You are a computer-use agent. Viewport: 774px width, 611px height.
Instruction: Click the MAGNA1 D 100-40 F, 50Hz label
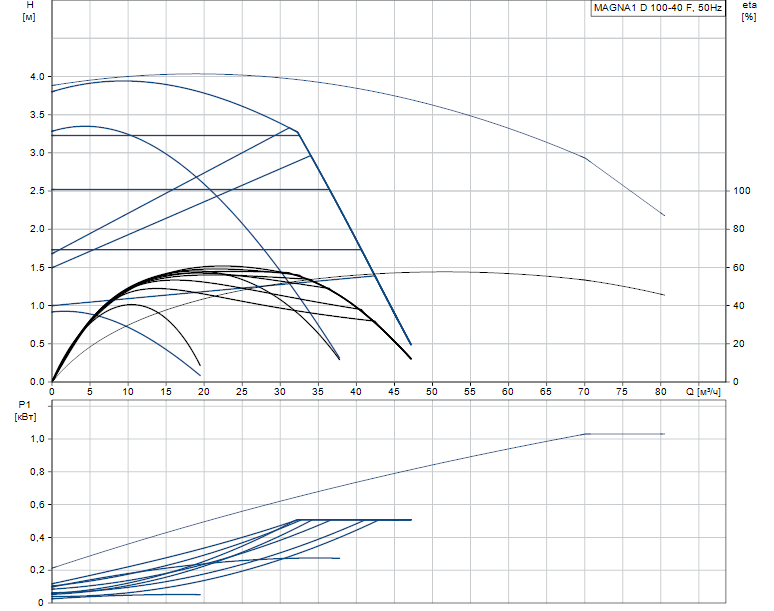[x=658, y=8]
